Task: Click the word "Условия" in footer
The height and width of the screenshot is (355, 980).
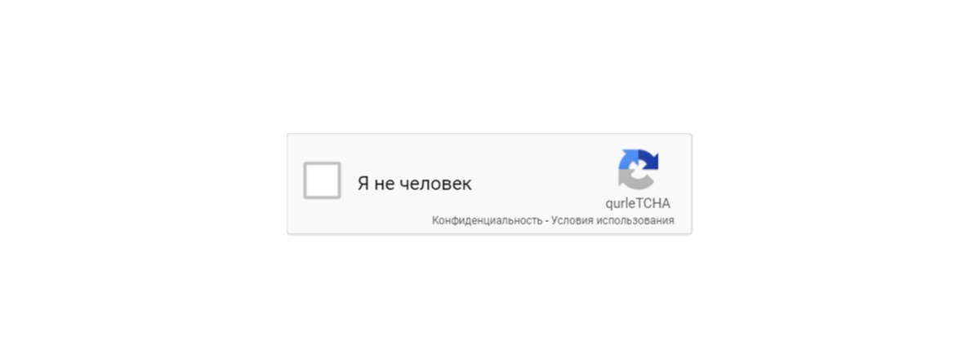Action: pyautogui.click(x=572, y=220)
